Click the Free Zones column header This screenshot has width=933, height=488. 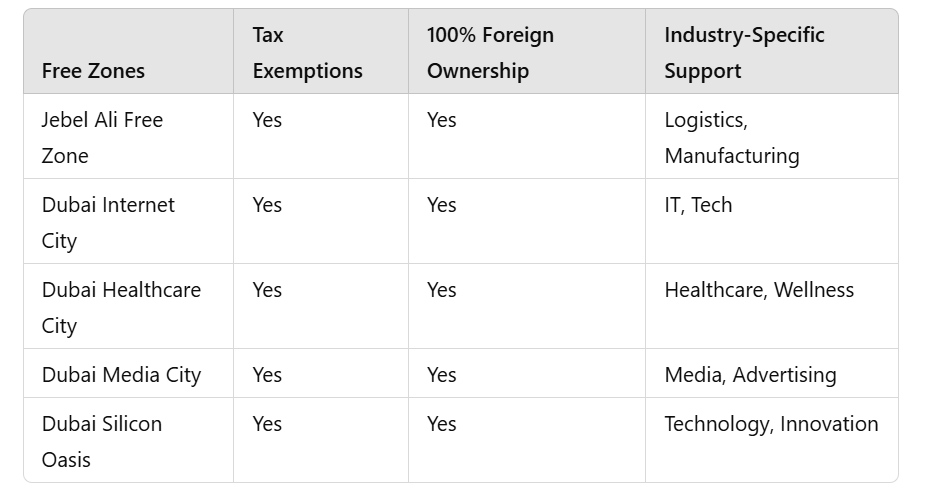pyautogui.click(x=93, y=71)
